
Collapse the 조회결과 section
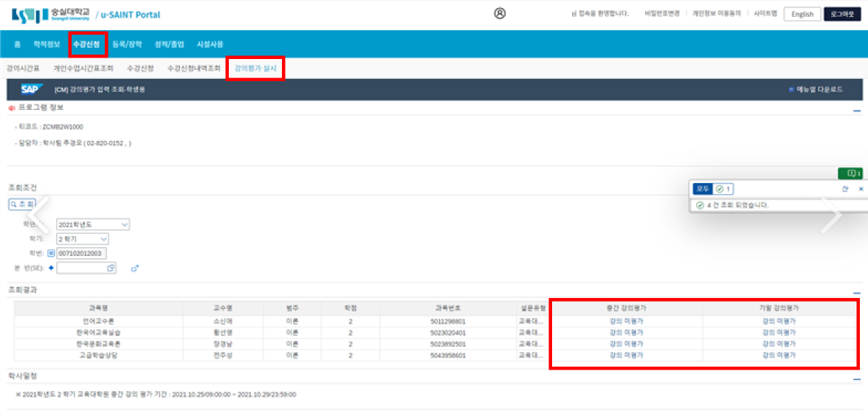(x=856, y=292)
